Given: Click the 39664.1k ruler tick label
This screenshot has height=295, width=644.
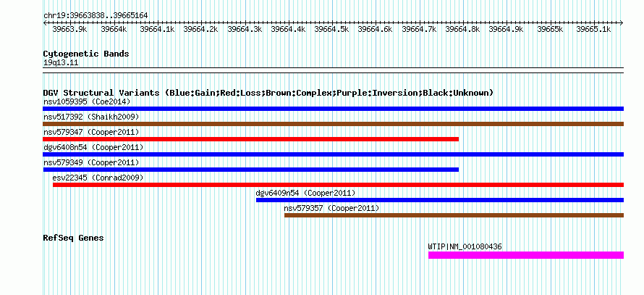Looking at the screenshot, I should [157, 30].
